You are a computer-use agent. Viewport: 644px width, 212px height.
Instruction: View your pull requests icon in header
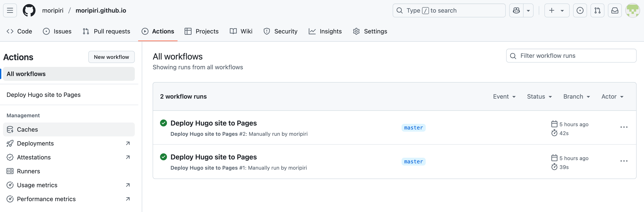point(597,10)
